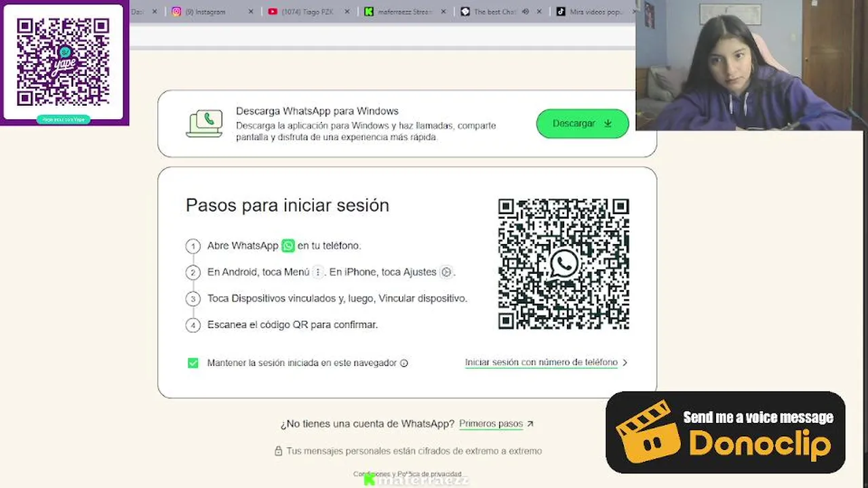Click the external arrow icon next to Primeros pasos

pos(530,424)
